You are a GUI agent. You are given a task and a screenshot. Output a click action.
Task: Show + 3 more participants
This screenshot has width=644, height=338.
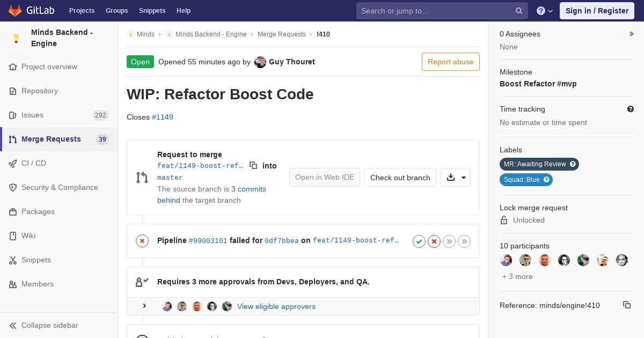click(x=517, y=276)
